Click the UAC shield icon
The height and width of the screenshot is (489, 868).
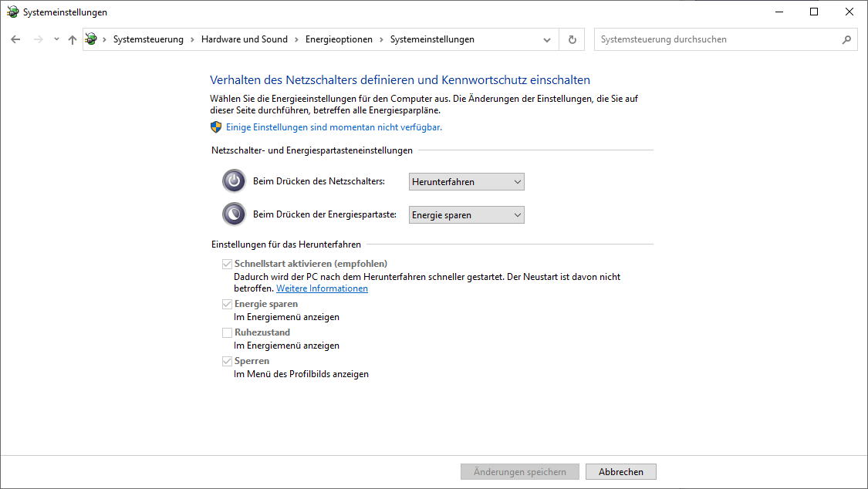[216, 127]
